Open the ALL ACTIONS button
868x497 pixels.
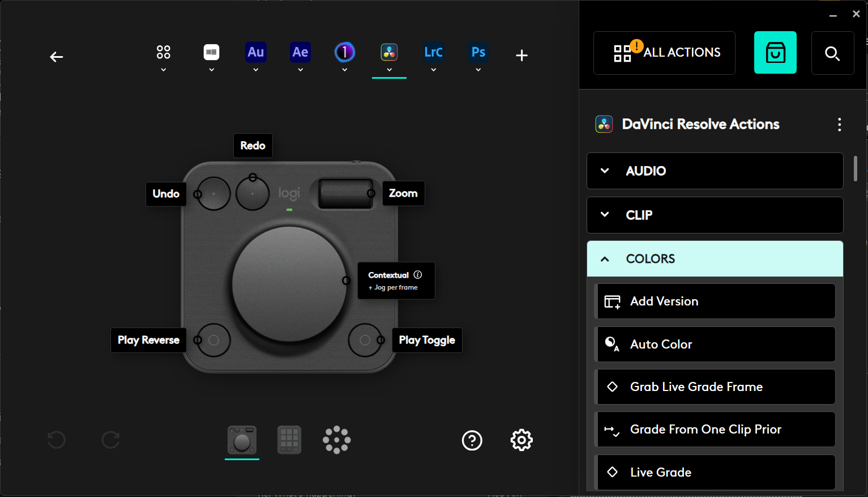(x=664, y=53)
